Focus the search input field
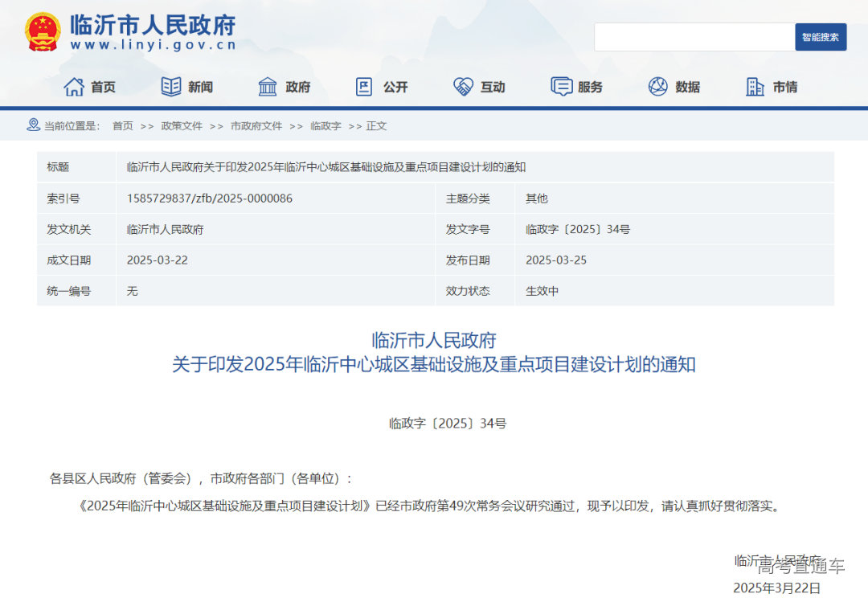The image size is (868, 598). 694,37
